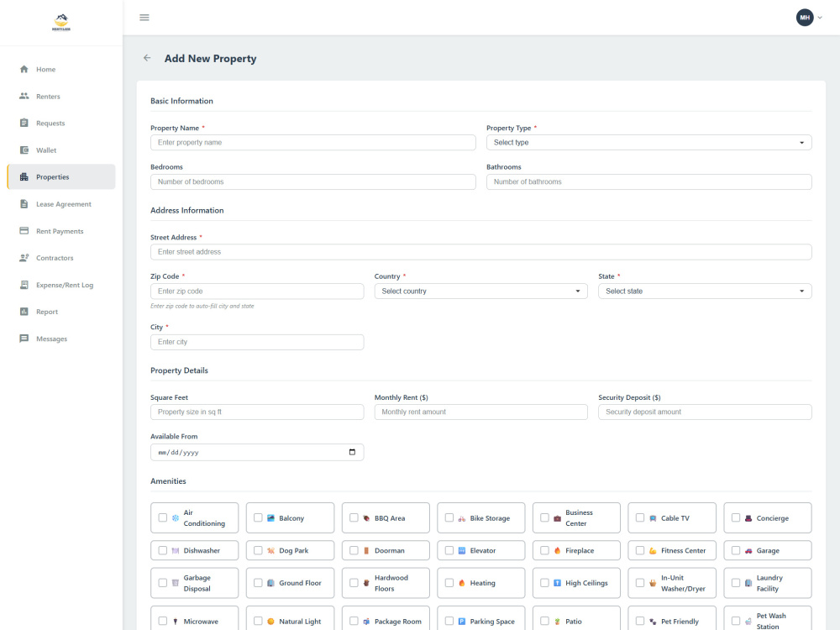840x630 pixels.
Task: Click the hamburger menu icon
Action: [x=144, y=18]
